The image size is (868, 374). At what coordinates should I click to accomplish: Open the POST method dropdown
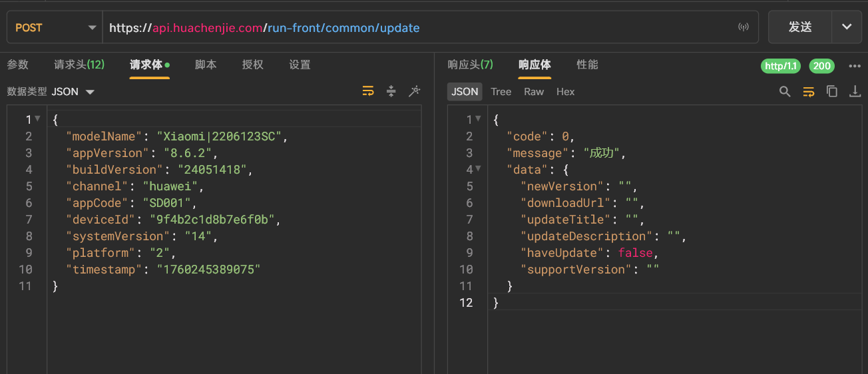click(x=55, y=27)
